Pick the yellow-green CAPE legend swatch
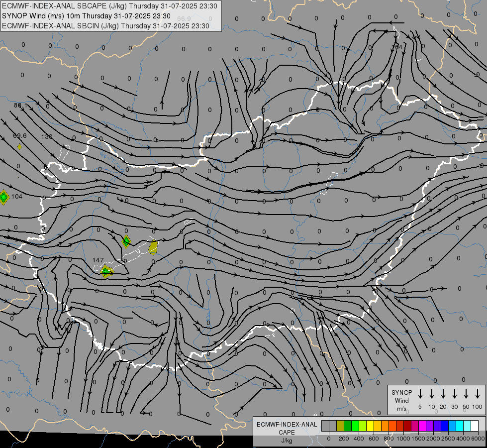 [363, 426]
